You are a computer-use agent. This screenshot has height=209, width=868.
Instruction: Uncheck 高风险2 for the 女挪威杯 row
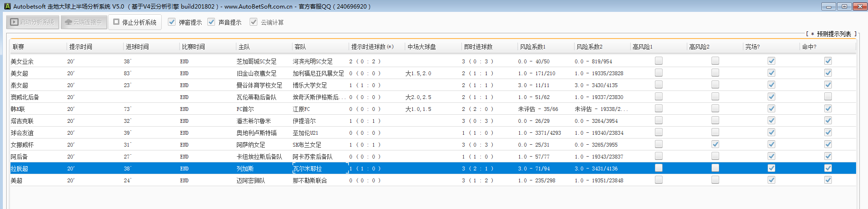pyautogui.click(x=715, y=144)
